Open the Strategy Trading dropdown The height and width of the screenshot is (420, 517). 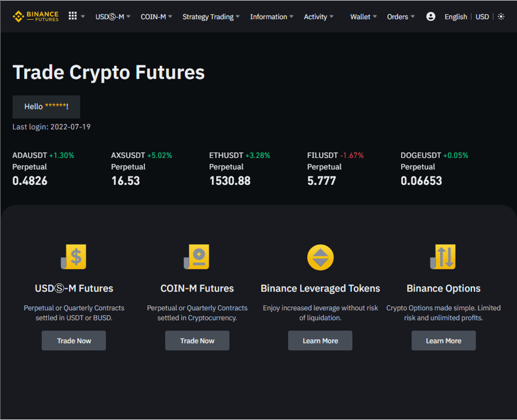[x=211, y=17]
